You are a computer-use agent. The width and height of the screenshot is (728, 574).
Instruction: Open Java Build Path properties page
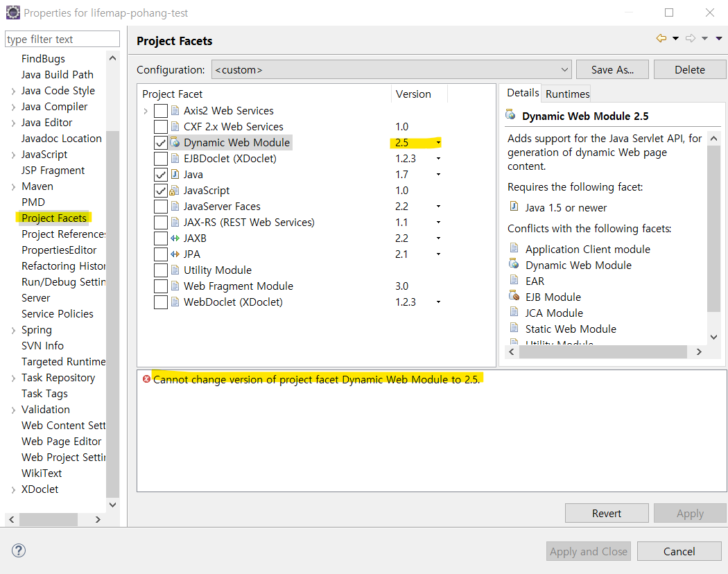pyautogui.click(x=57, y=74)
